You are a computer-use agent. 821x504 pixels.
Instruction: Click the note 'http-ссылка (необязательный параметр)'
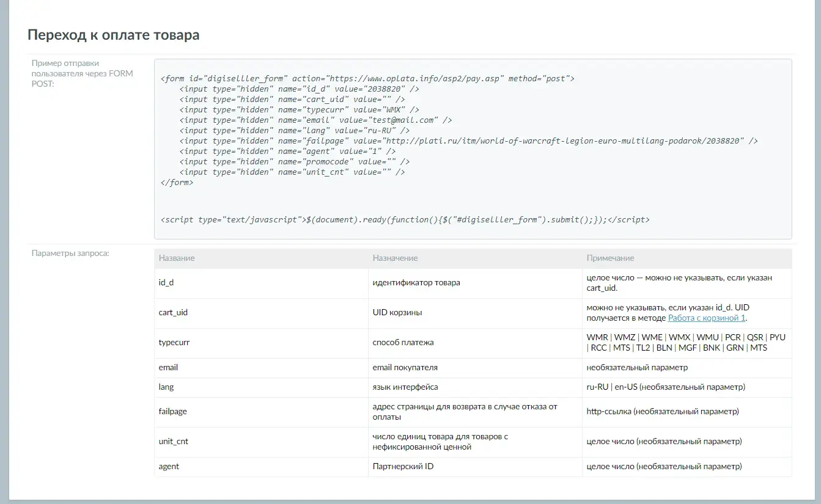point(663,412)
